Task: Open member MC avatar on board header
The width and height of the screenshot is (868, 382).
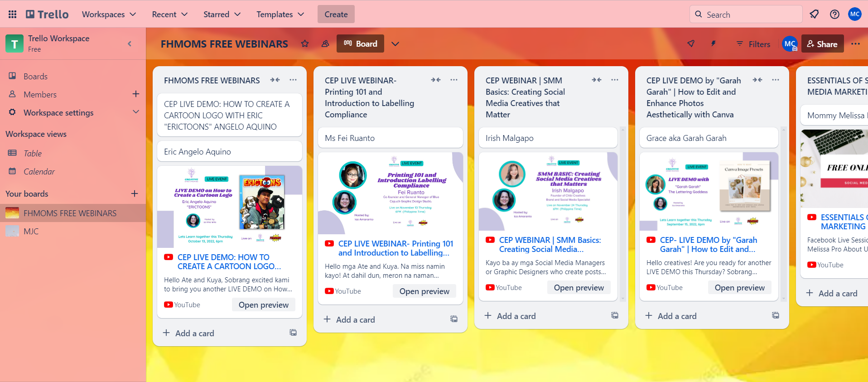Action: click(x=790, y=44)
